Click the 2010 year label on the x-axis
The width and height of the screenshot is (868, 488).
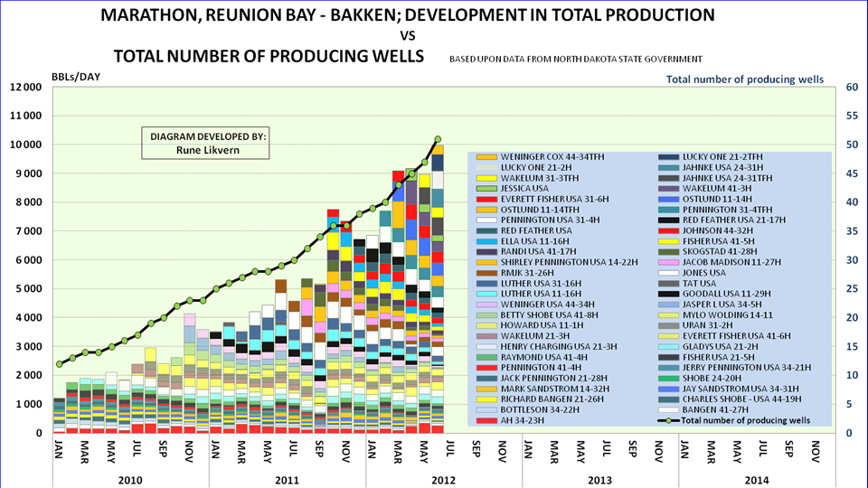[x=131, y=479]
